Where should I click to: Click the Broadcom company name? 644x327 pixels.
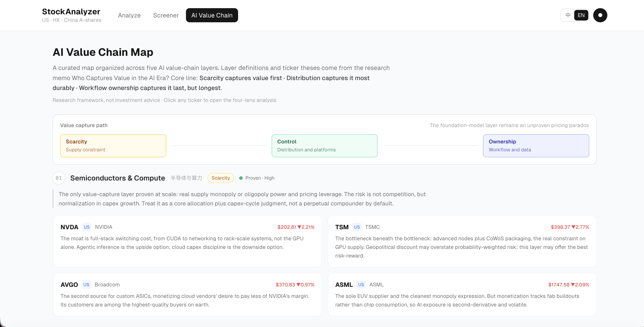click(x=107, y=285)
